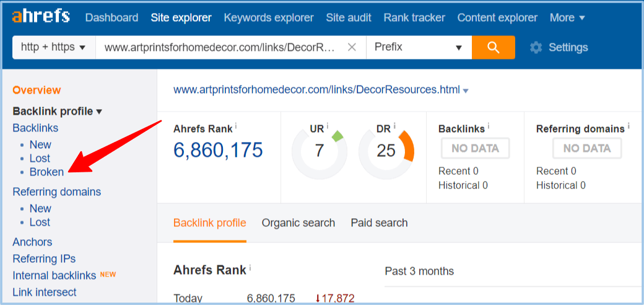Image resolution: width=644 pixels, height=305 pixels.
Task: Click NO DATA box under Referring domains
Action: tap(587, 148)
